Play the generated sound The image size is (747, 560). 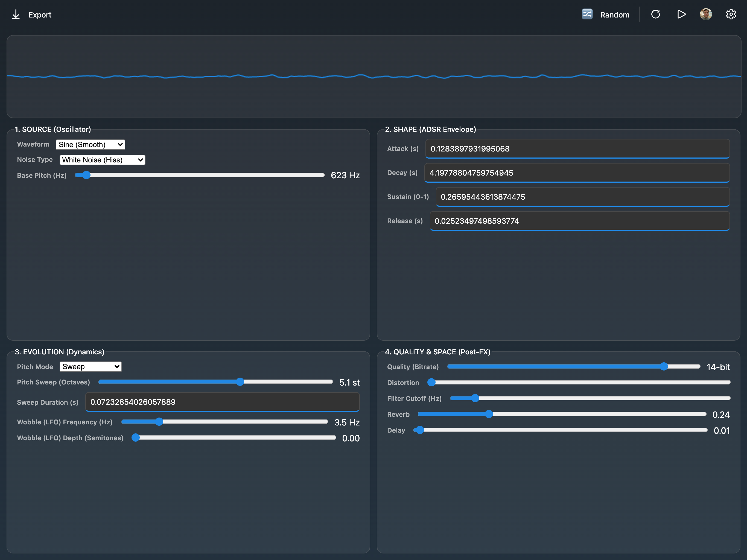[x=681, y=14]
